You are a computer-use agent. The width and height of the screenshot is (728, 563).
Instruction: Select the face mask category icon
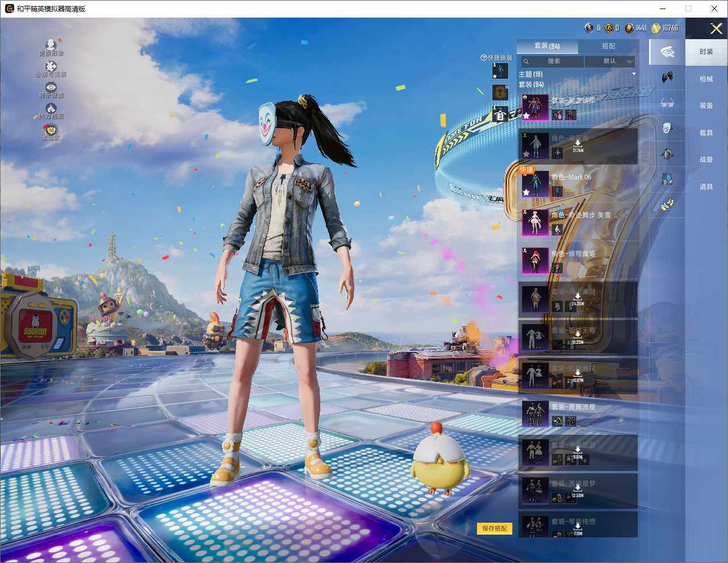667,128
